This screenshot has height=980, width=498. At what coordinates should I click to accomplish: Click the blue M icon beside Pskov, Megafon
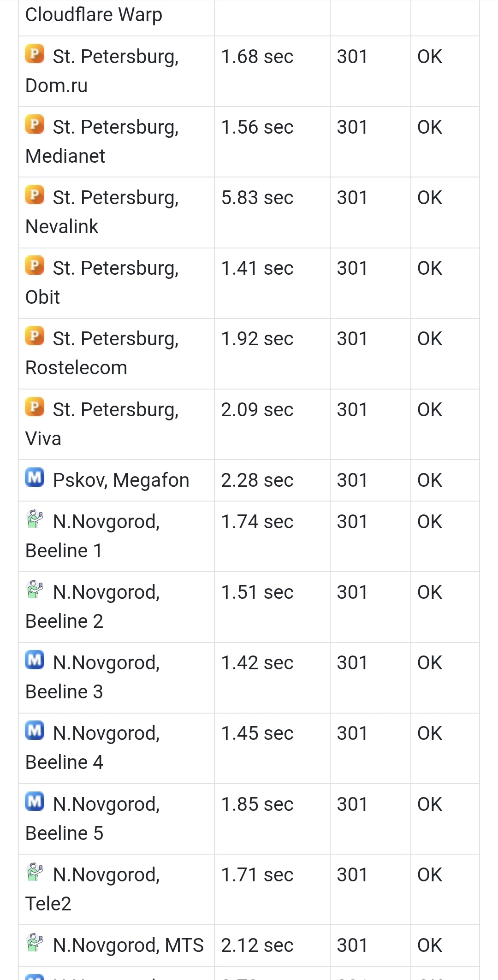pyautogui.click(x=35, y=477)
